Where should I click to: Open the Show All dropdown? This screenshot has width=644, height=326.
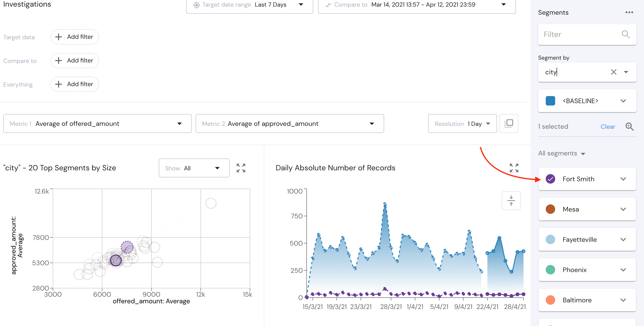click(194, 168)
